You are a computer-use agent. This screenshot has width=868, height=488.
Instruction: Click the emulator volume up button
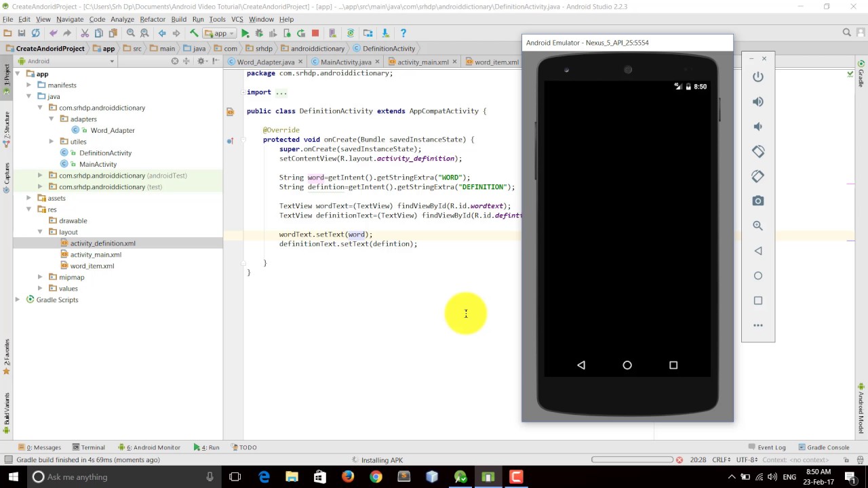(x=758, y=102)
